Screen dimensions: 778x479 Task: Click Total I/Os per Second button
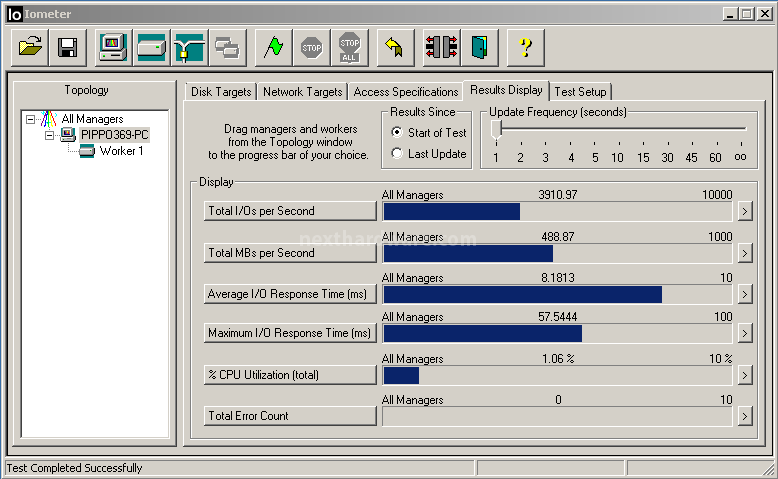point(290,211)
